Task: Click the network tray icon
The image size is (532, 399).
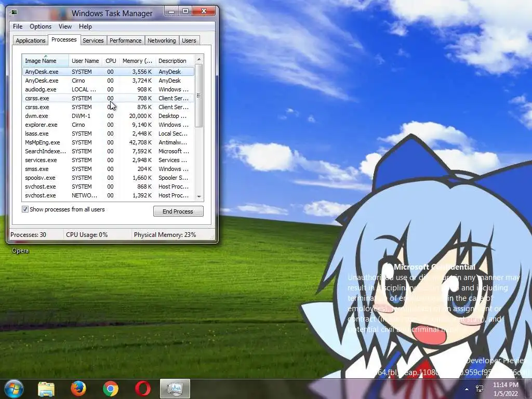Action: [480, 389]
